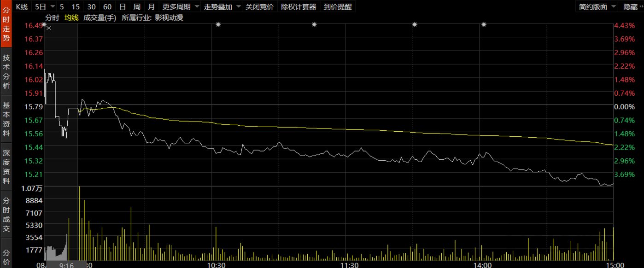Click the 4.43% percentage label
The width and height of the screenshot is (644, 268).
[x=625, y=25]
